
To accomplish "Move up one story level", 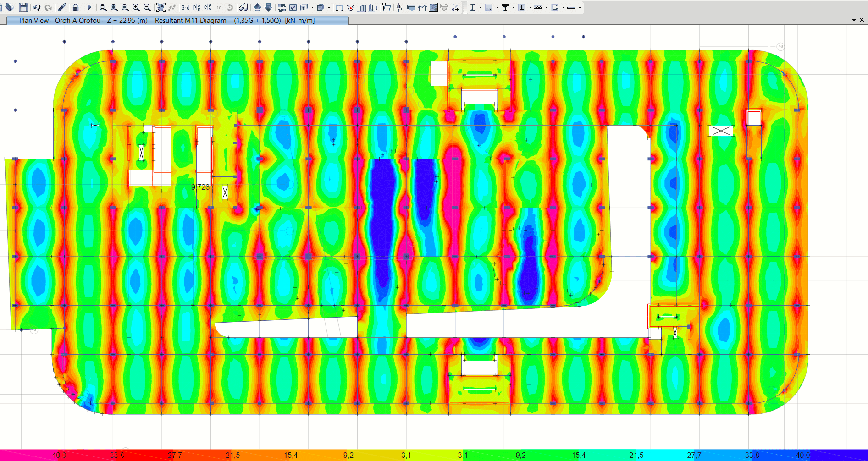I will click(258, 7).
